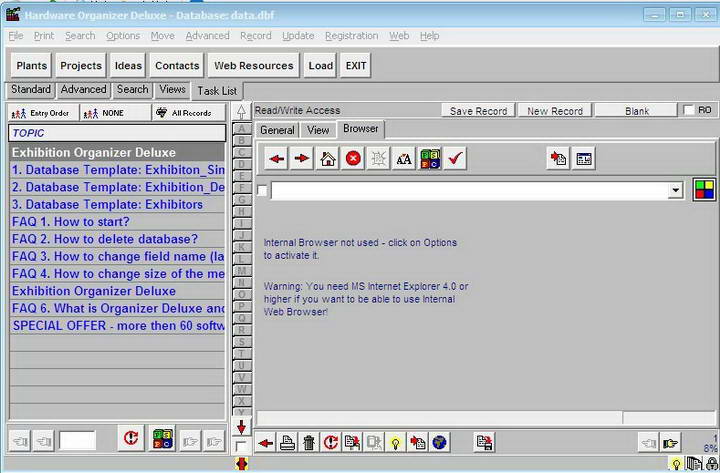Viewport: 720px width, 473px height.
Task: Click the page-with-red-arrow icon in browser toolbar
Action: click(x=558, y=159)
